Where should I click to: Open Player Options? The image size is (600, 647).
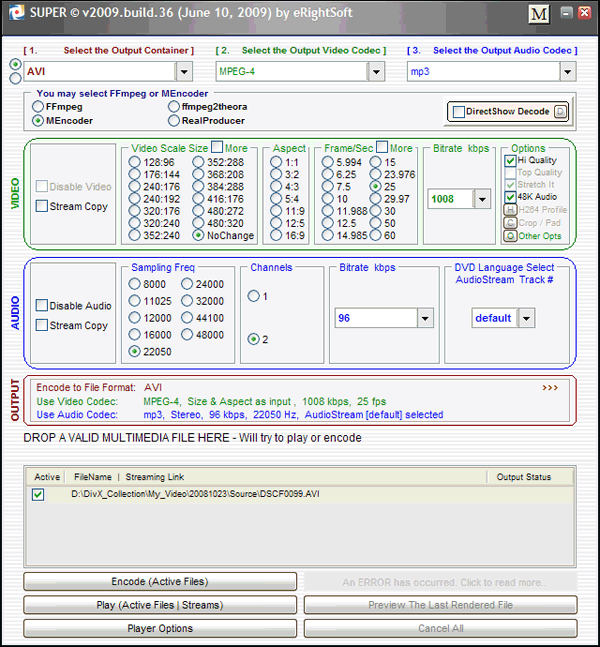click(x=160, y=629)
